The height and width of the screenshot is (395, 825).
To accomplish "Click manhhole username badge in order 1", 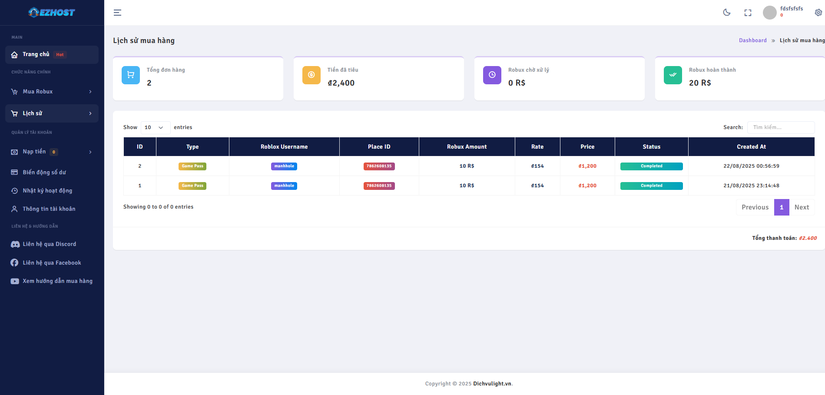I will point(284,186).
